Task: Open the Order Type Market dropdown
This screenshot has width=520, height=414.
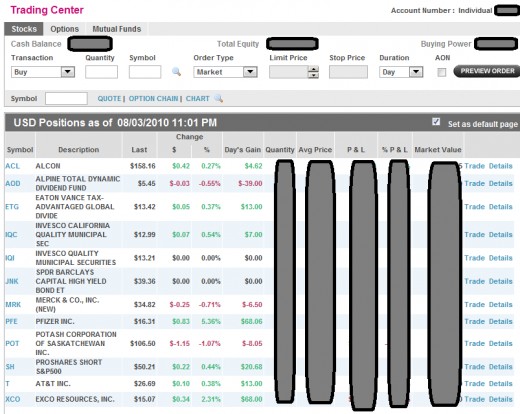Action: coord(225,72)
